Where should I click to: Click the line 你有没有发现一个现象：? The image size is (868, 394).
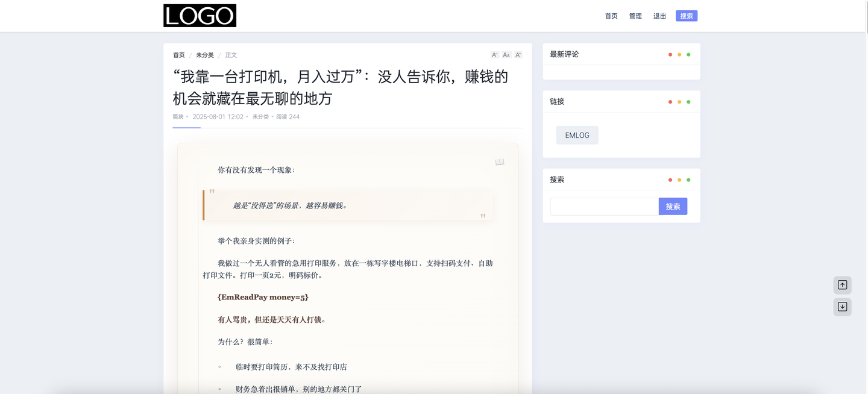point(256,170)
